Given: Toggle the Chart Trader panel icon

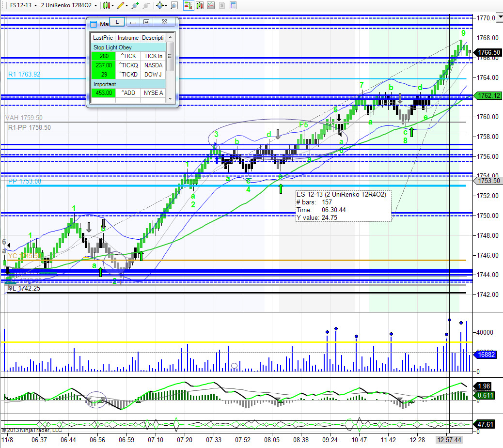Looking at the screenshot, I should (189, 5).
